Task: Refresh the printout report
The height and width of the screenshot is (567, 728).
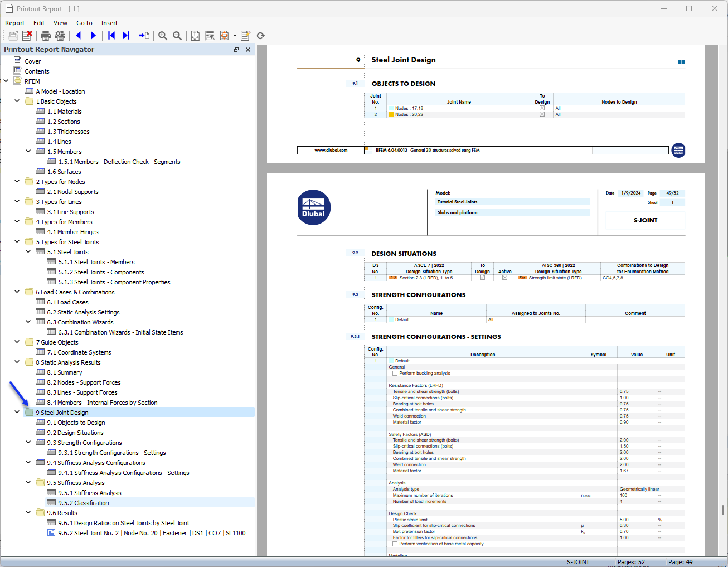Action: pos(260,35)
